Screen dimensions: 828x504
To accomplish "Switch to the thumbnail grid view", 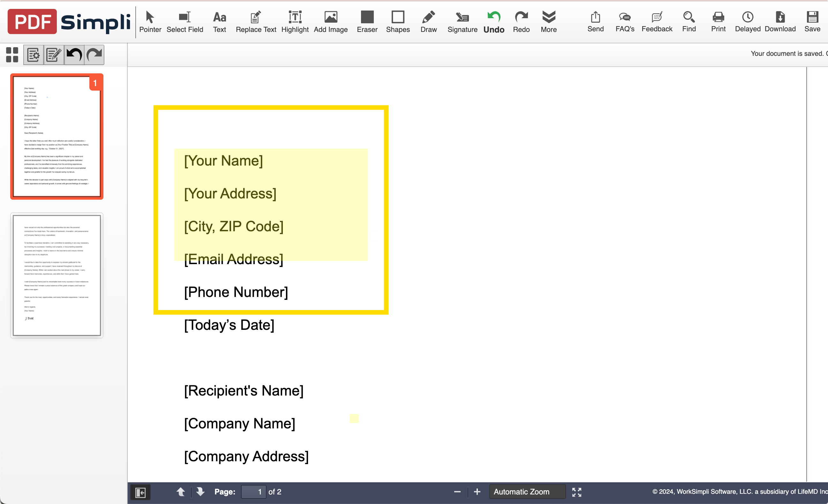I will pos(12,55).
